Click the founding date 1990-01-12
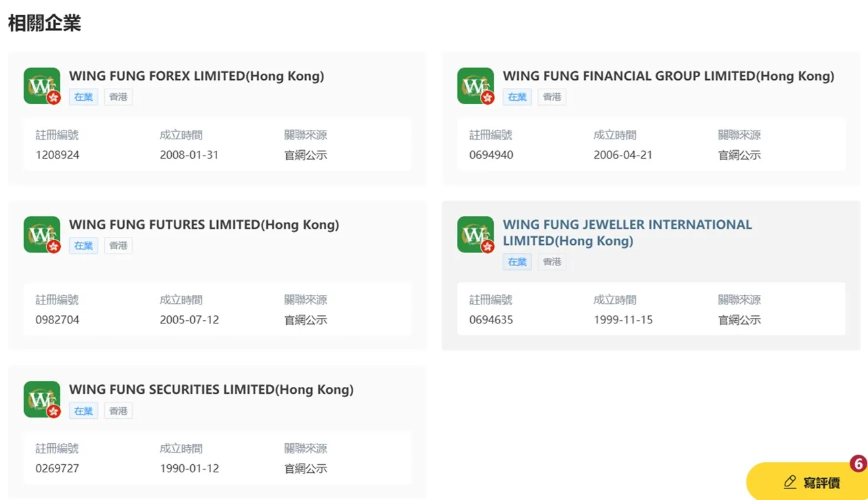 click(189, 468)
